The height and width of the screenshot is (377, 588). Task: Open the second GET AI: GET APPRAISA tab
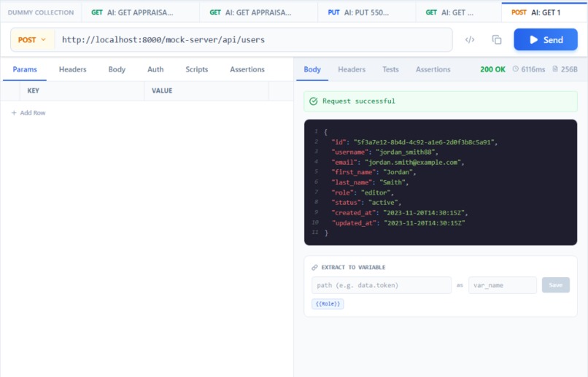click(258, 12)
